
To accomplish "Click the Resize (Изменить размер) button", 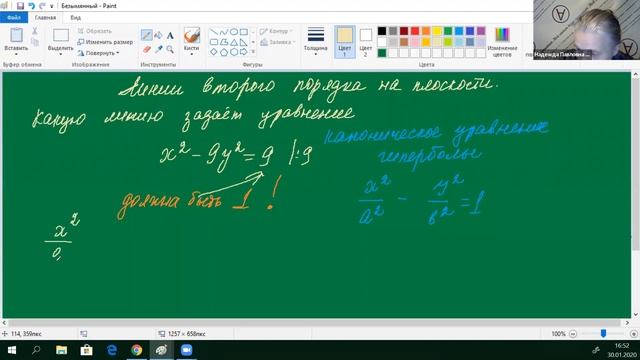I will (105, 42).
